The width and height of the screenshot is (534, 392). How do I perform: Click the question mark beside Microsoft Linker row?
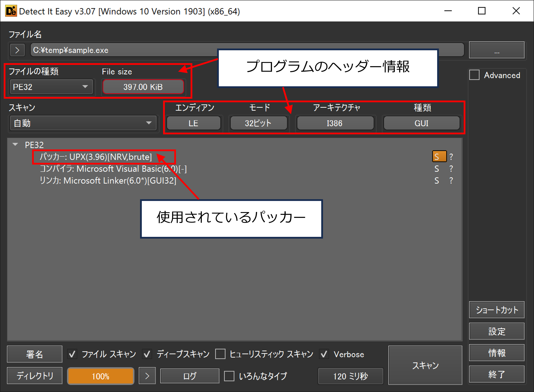451,181
